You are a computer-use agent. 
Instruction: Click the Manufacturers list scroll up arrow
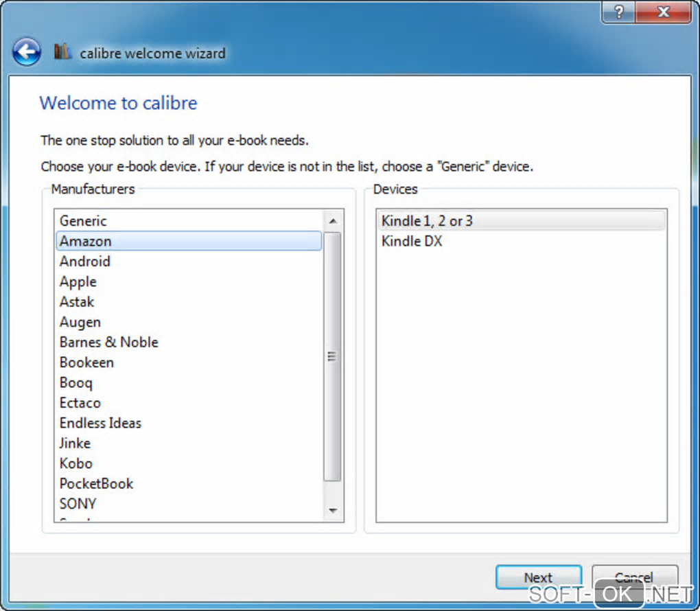(x=333, y=220)
